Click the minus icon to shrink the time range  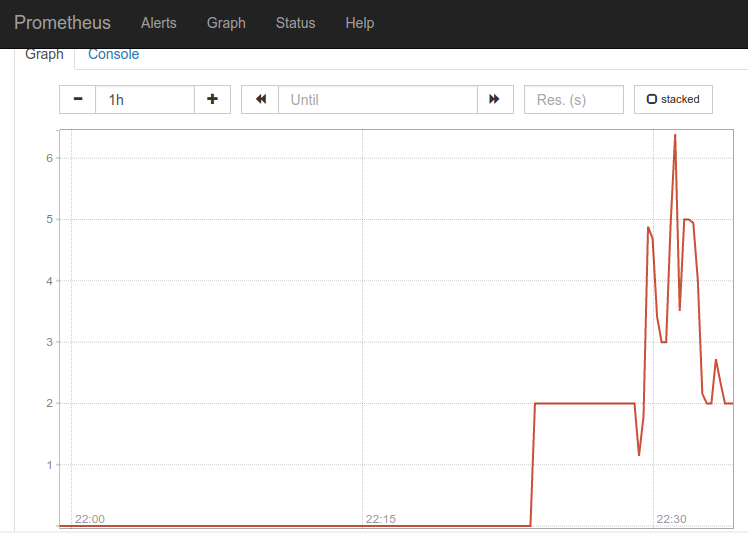click(x=78, y=99)
